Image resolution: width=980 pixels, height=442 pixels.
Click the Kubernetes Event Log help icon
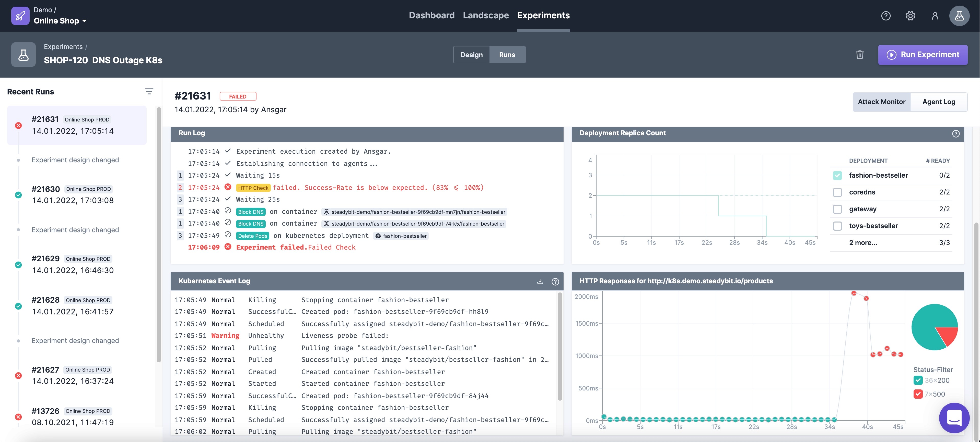click(x=555, y=281)
